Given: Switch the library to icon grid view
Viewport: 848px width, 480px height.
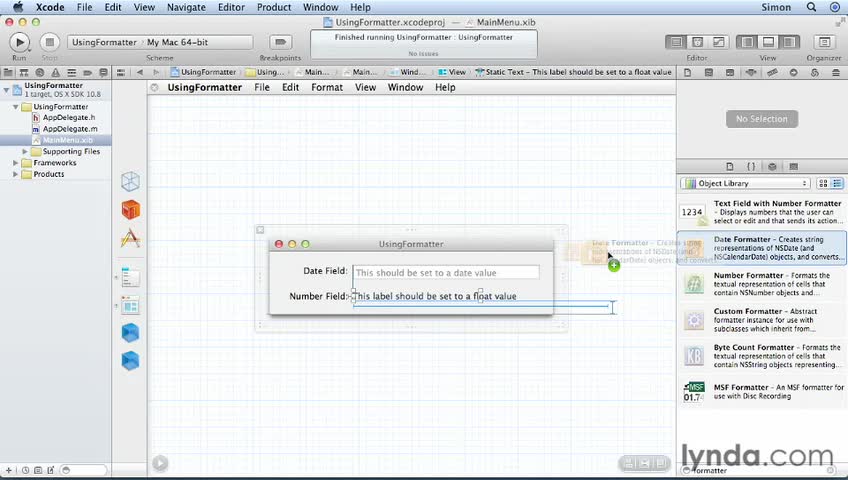Looking at the screenshot, I should 823,183.
